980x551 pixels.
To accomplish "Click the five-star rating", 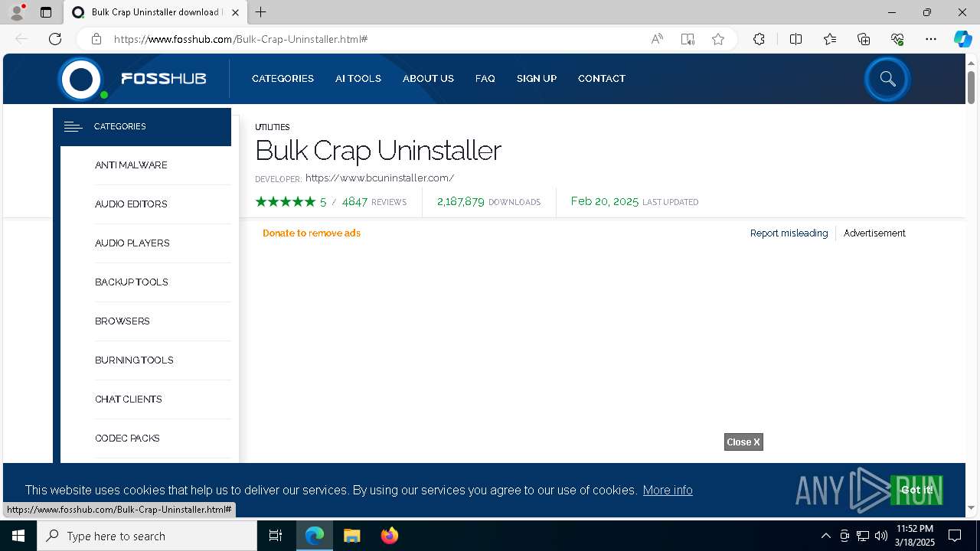I will click(286, 202).
